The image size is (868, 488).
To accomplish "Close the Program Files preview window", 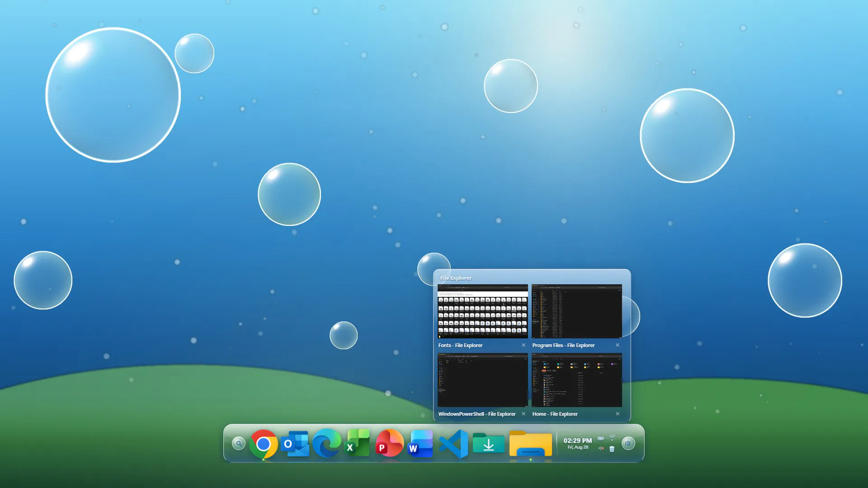I will (x=618, y=345).
